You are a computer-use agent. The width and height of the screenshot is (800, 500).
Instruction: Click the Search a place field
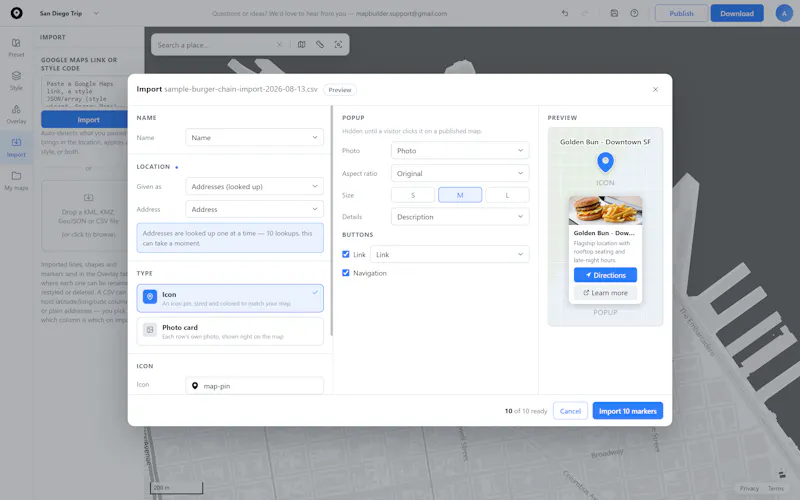pyautogui.click(x=213, y=45)
